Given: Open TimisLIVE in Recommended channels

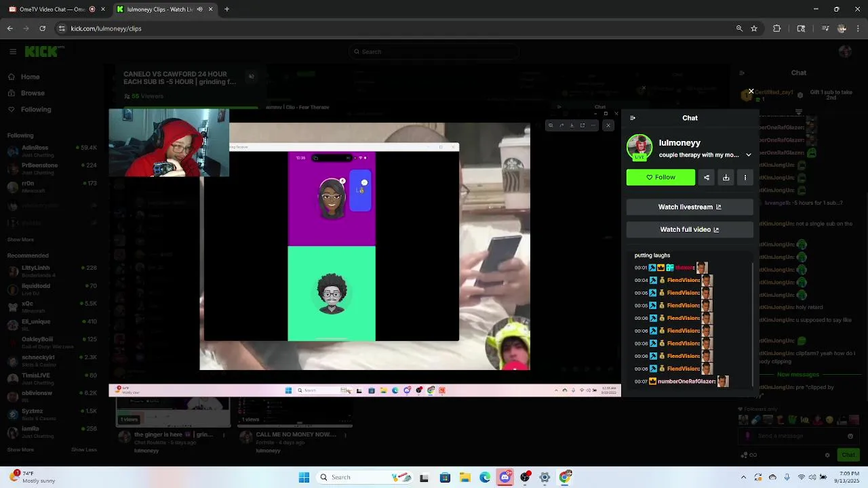Looking at the screenshot, I should click(x=52, y=378).
